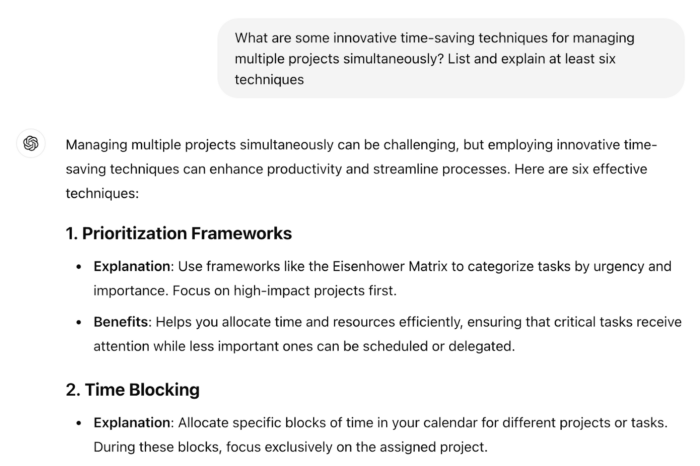Click the bullet dot beside the Benefits item
Viewport: 700px width, 466px height.
click(x=79, y=322)
